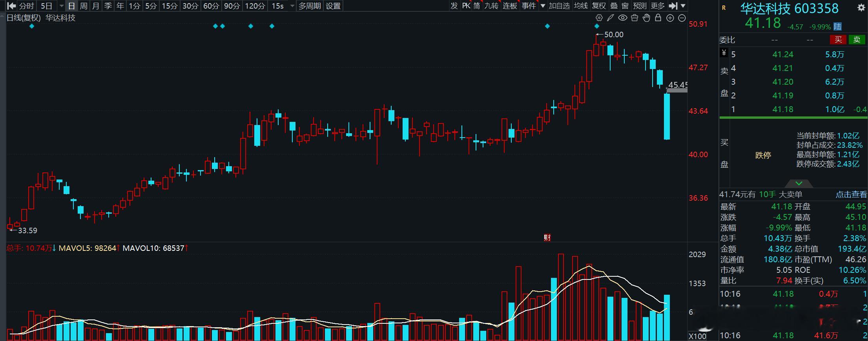This screenshot has width=868, height=341.
Task: Expand the dropdown arrow after 事件
Action: (543, 6)
